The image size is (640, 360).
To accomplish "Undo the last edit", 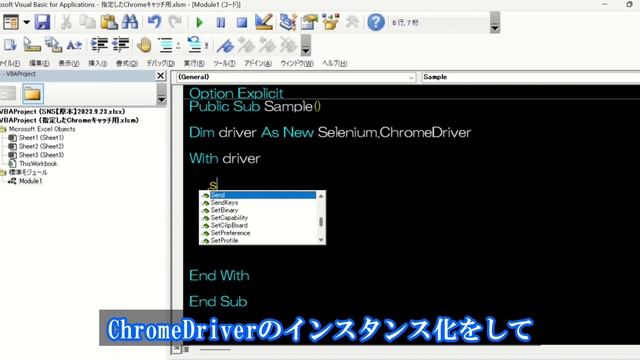I will (154, 22).
